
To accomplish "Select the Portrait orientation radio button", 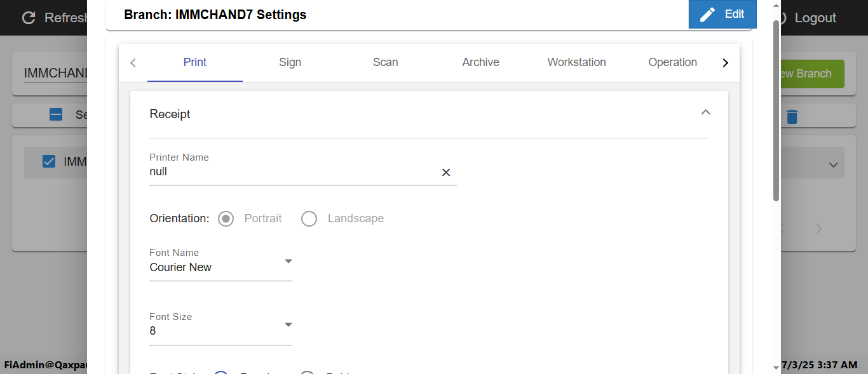I will point(226,219).
